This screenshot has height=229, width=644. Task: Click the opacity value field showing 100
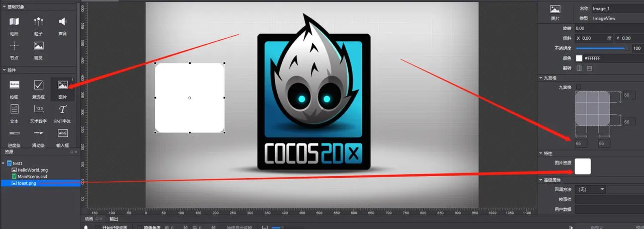click(x=637, y=48)
